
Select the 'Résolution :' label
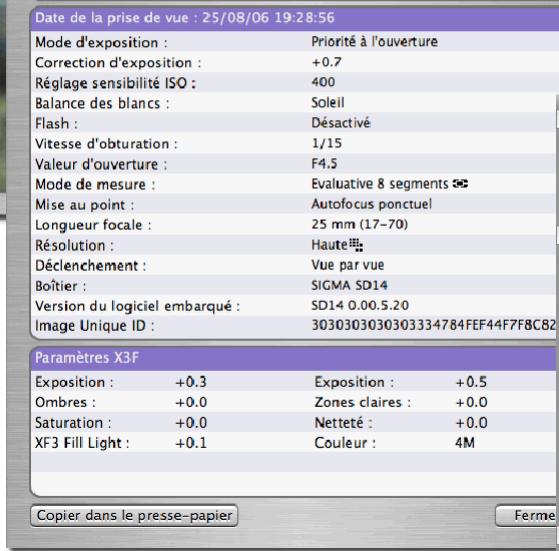click(75, 246)
